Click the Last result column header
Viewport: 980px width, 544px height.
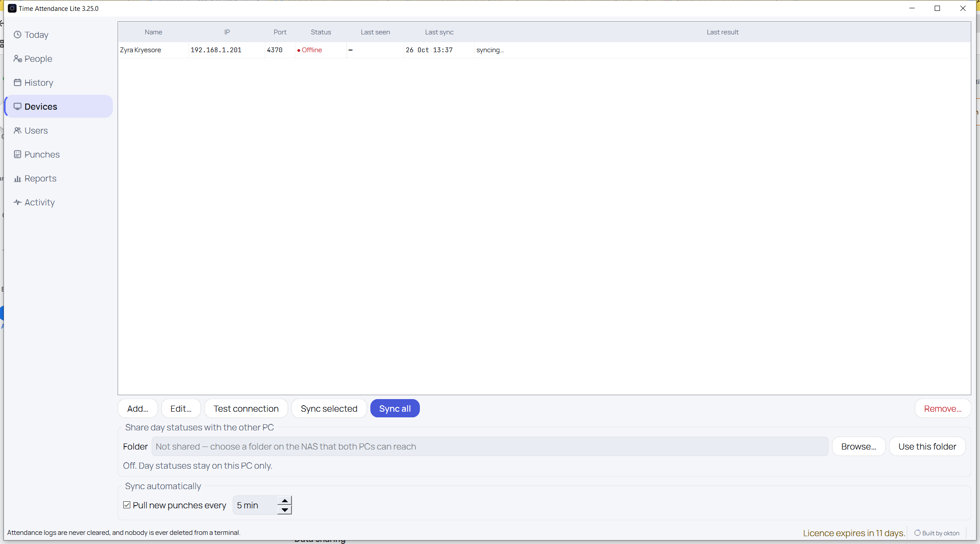coord(723,32)
